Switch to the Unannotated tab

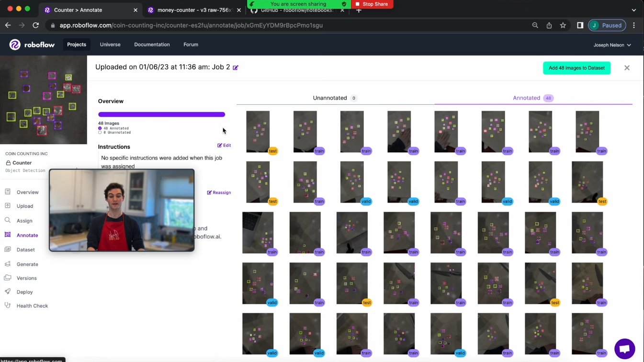(335, 98)
